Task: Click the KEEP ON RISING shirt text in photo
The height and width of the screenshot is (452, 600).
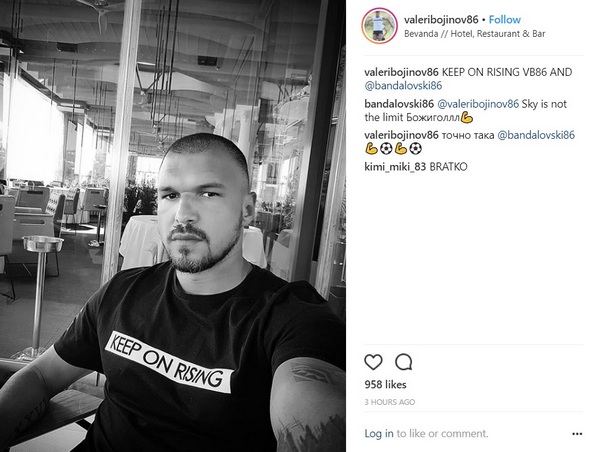Action: pos(169,362)
